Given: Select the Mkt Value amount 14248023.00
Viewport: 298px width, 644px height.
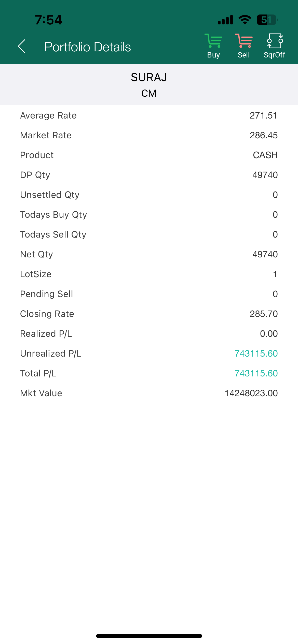Looking at the screenshot, I should tap(251, 393).
